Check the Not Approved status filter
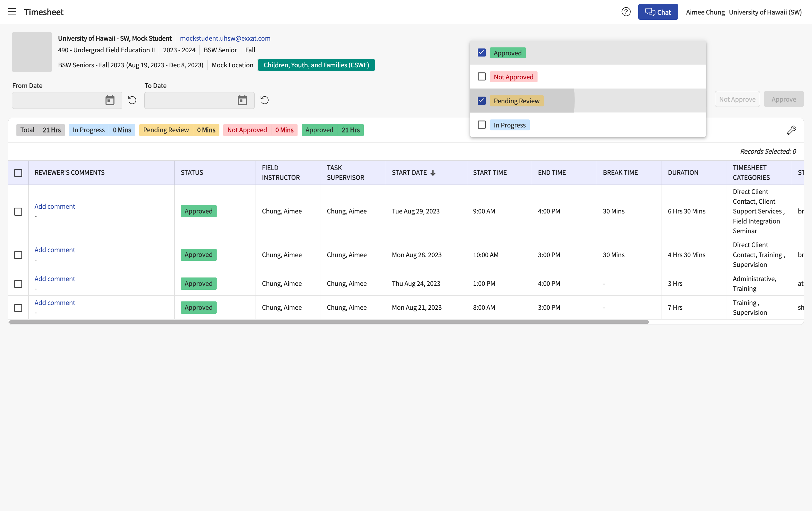Viewport: 812px width, 511px height. coord(482,77)
